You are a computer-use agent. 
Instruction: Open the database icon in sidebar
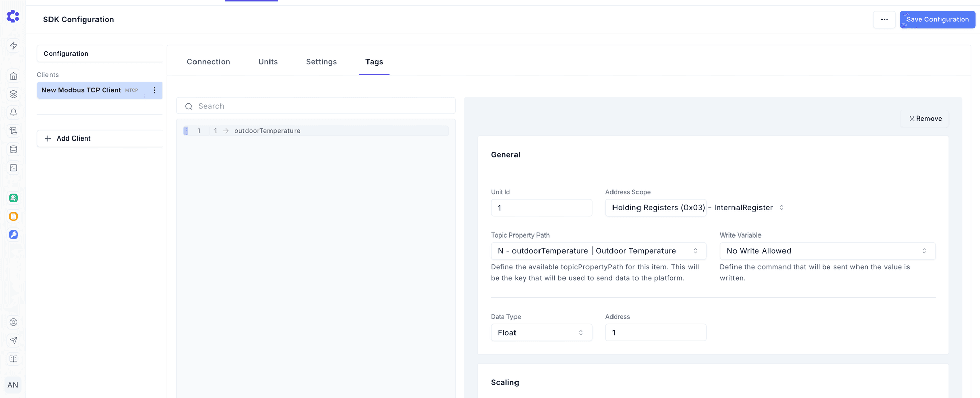click(14, 149)
